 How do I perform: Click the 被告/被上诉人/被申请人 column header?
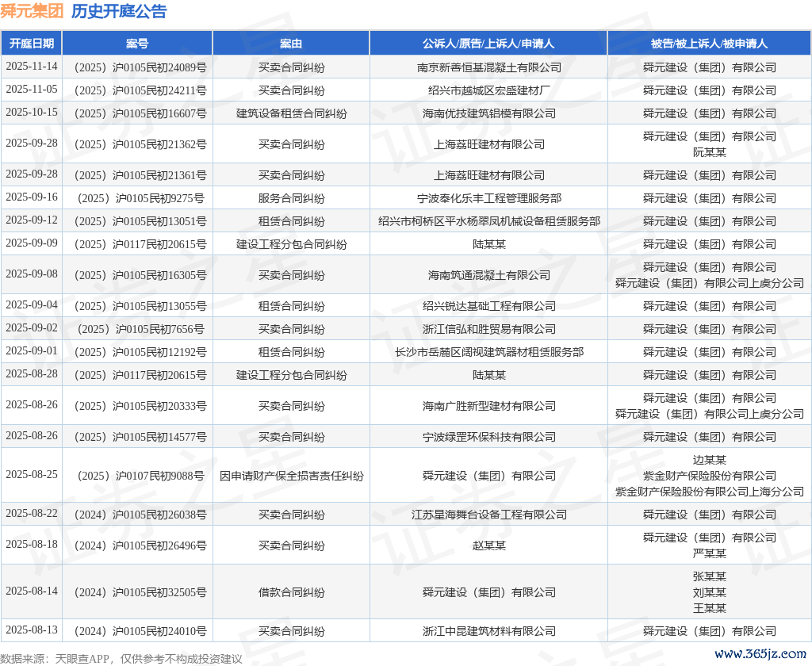pyautogui.click(x=709, y=44)
